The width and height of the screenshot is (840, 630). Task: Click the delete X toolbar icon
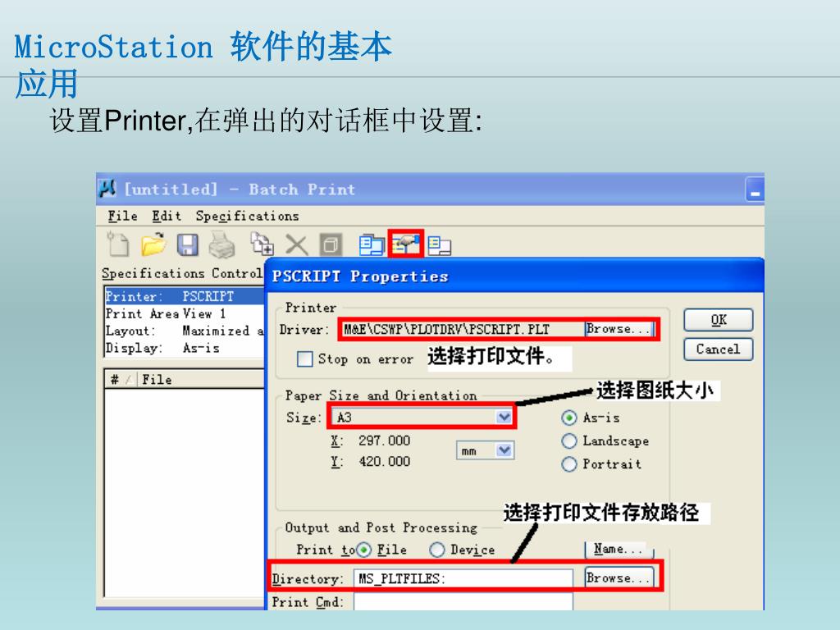click(x=296, y=244)
